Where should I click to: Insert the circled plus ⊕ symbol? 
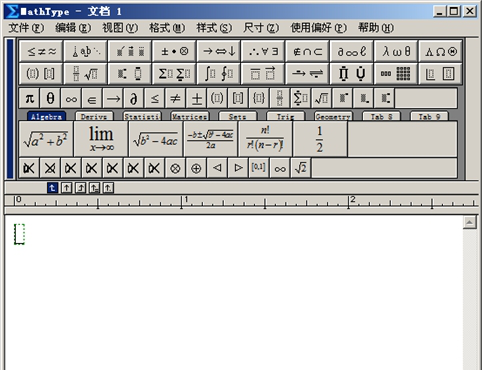196,168
